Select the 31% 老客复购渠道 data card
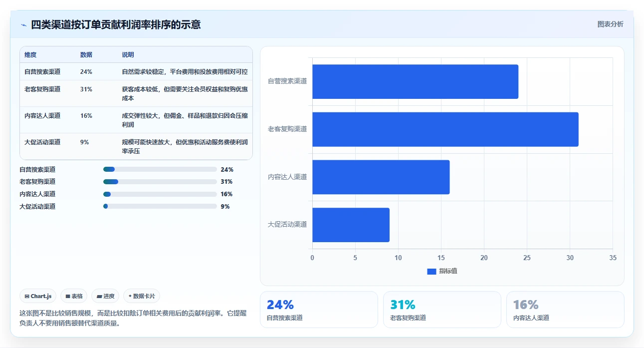 pyautogui.click(x=442, y=310)
